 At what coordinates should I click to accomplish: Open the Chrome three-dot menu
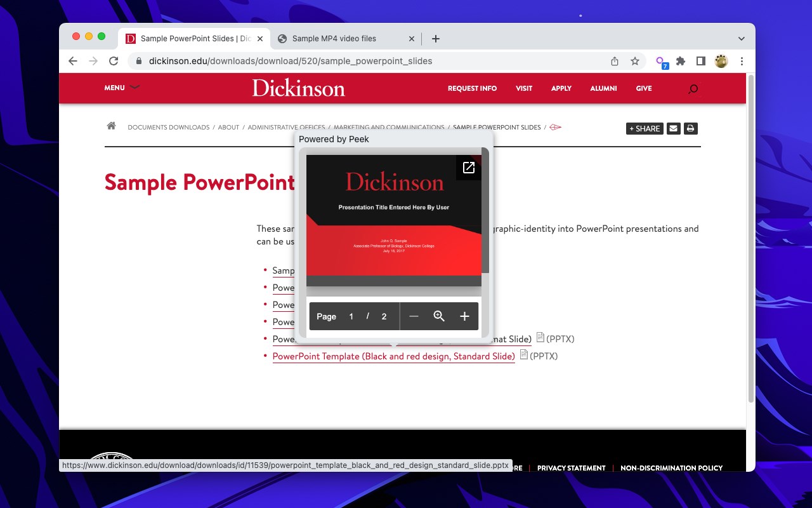click(x=742, y=61)
